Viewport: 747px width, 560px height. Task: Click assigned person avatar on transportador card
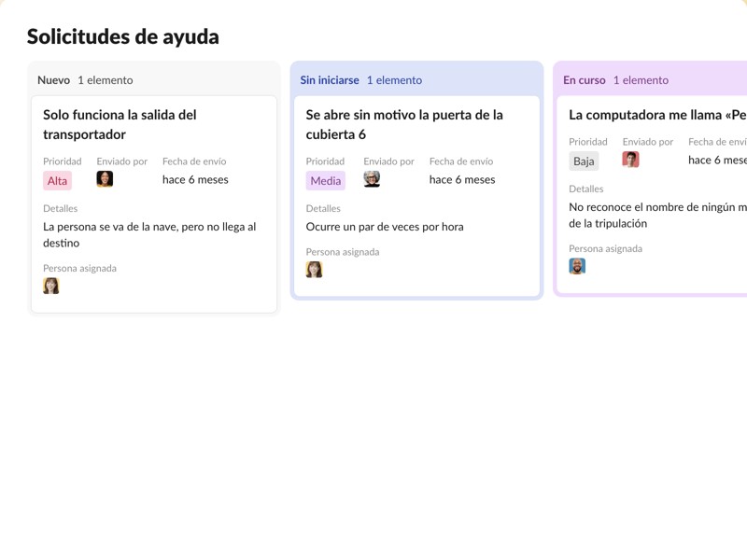click(x=51, y=286)
